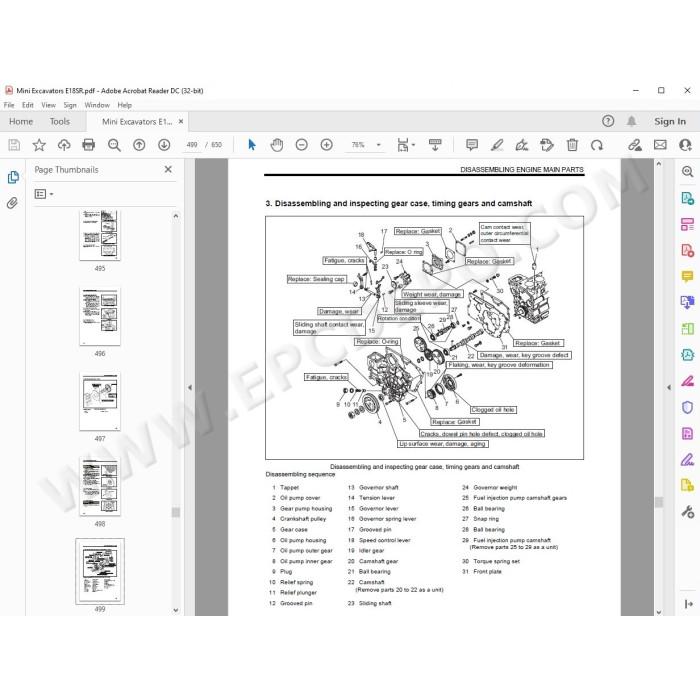Toggle the scrolling read mode icon

pos(435,145)
